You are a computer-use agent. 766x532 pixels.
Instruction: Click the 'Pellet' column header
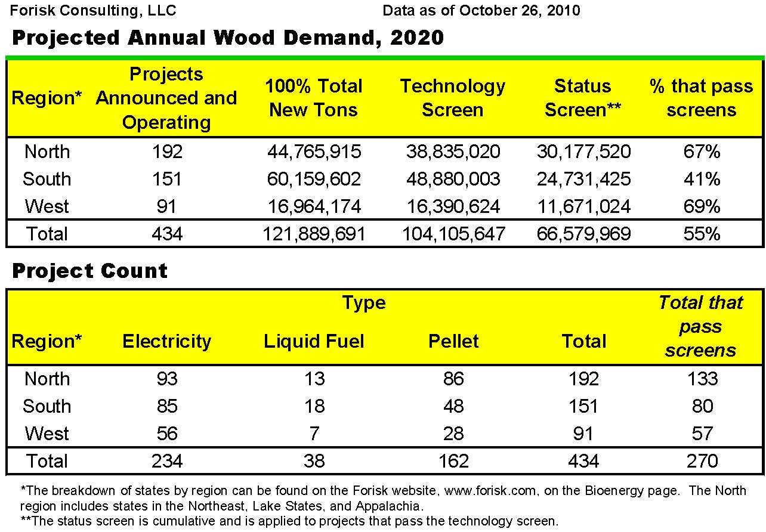click(x=453, y=341)
